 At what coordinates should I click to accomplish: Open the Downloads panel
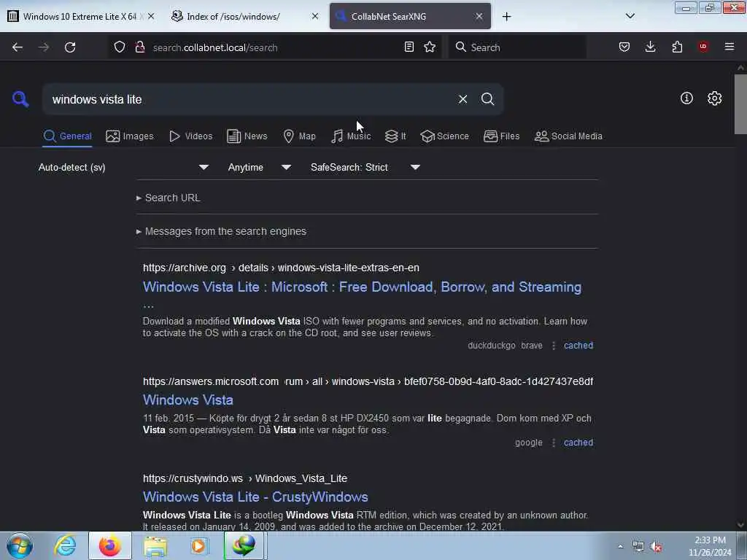(650, 47)
